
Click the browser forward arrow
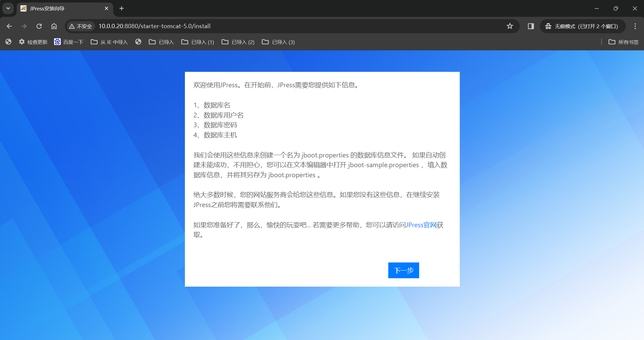click(x=24, y=26)
